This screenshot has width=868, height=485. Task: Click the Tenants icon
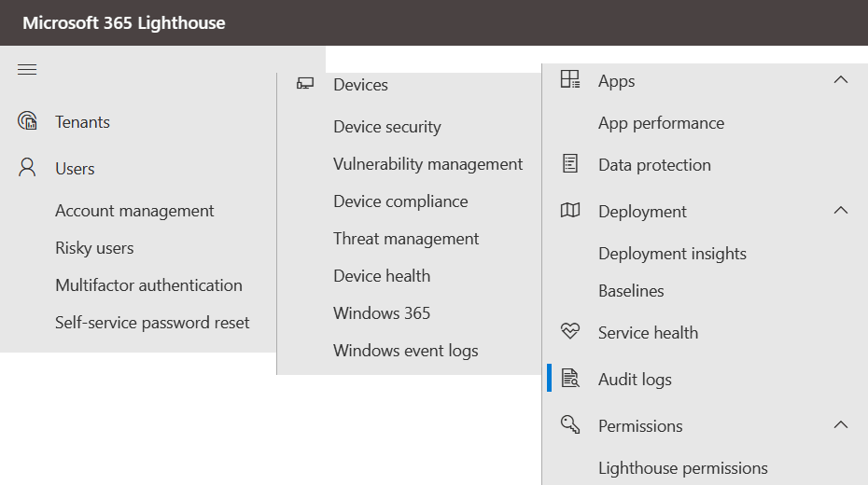[x=27, y=120]
